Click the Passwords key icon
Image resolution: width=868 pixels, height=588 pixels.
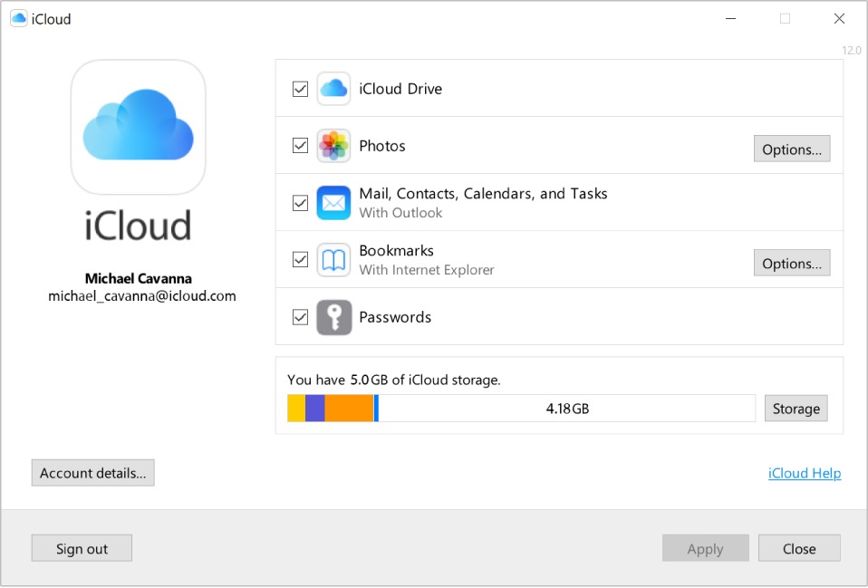(x=333, y=317)
